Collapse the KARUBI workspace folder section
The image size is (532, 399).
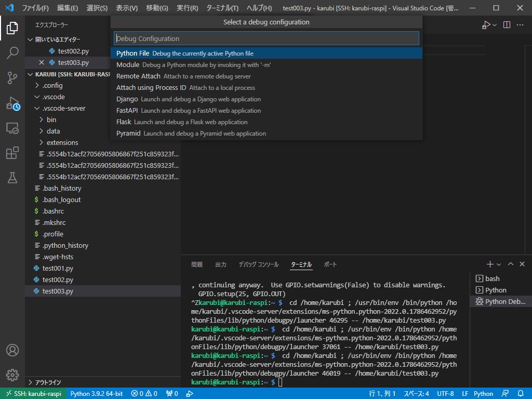(68, 74)
